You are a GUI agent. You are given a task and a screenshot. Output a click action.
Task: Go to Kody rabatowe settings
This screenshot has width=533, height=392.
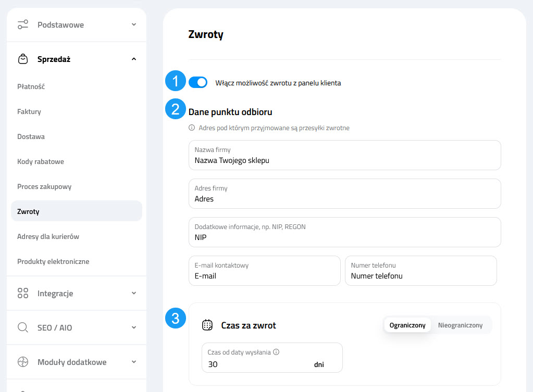pyautogui.click(x=41, y=161)
